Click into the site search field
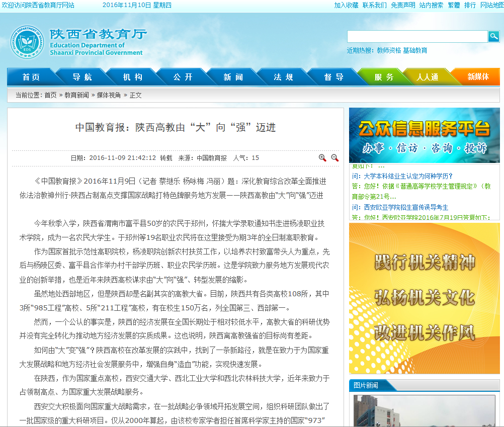Screen dimensions: 504x427 417,36
